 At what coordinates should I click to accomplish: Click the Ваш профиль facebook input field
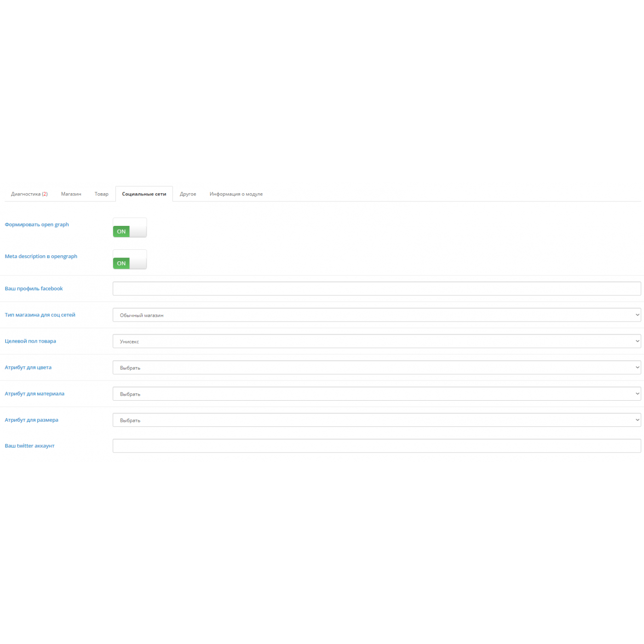pyautogui.click(x=376, y=288)
